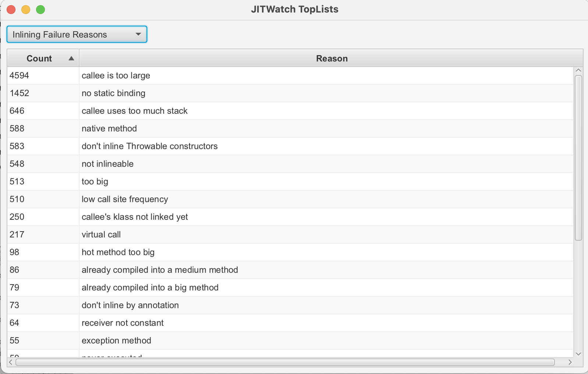Select the 'exception method' row

[290, 341]
